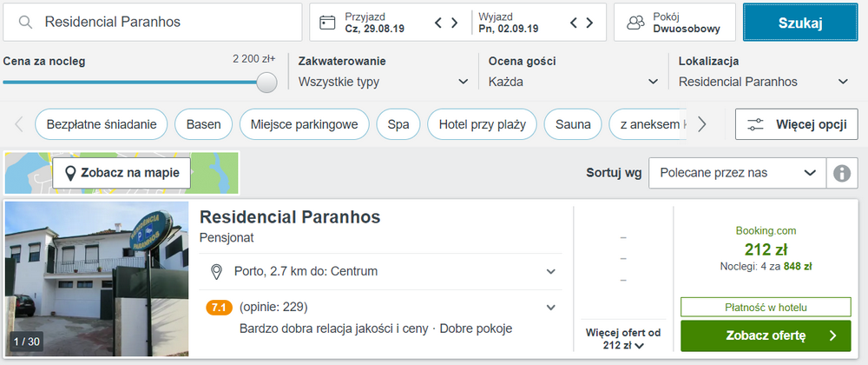868x365 pixels.
Task: Click the search magnifier icon
Action: click(x=25, y=22)
